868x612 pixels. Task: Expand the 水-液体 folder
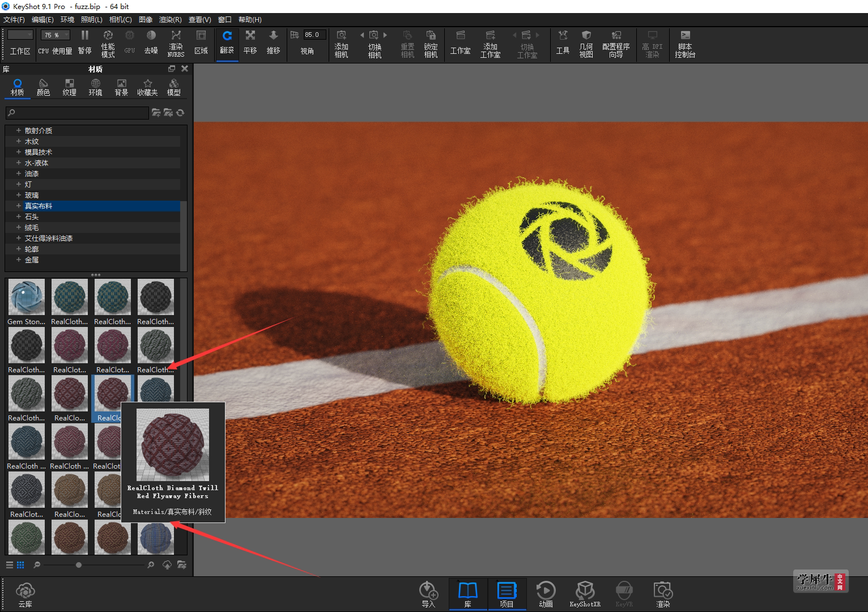pyautogui.click(x=19, y=163)
